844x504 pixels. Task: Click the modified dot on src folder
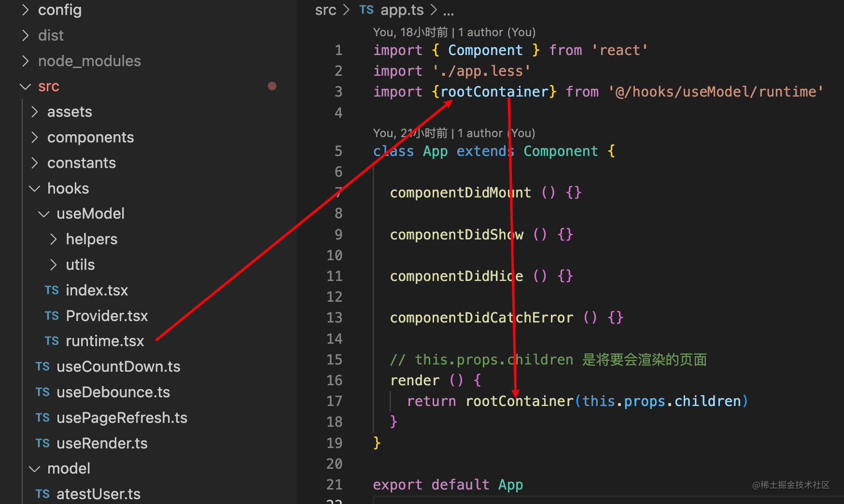tap(272, 86)
